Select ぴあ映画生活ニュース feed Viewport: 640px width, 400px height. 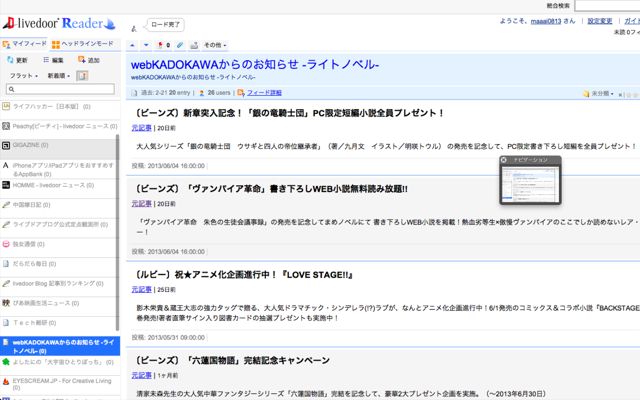[x=58, y=307]
